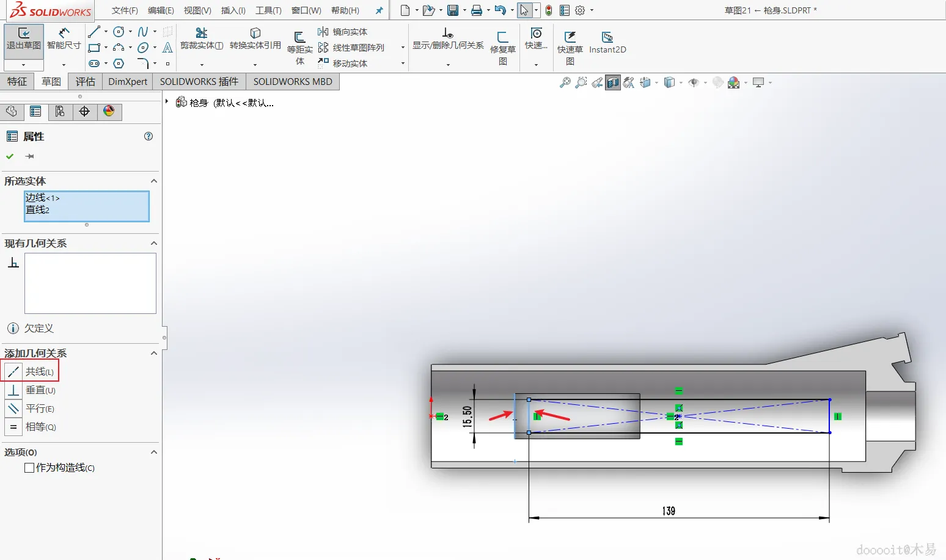Switch to the SOLIDWORKS 插件 tab

(199, 82)
